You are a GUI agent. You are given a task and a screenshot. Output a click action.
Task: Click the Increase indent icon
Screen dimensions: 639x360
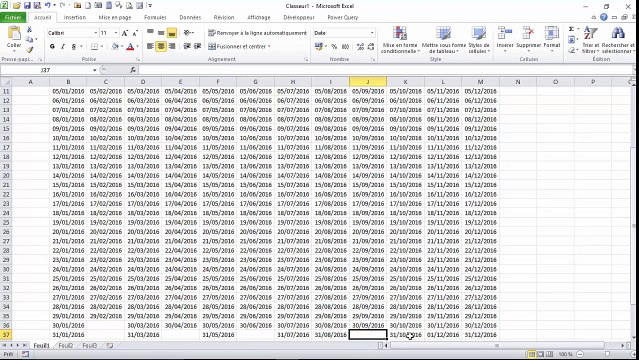tap(197, 46)
